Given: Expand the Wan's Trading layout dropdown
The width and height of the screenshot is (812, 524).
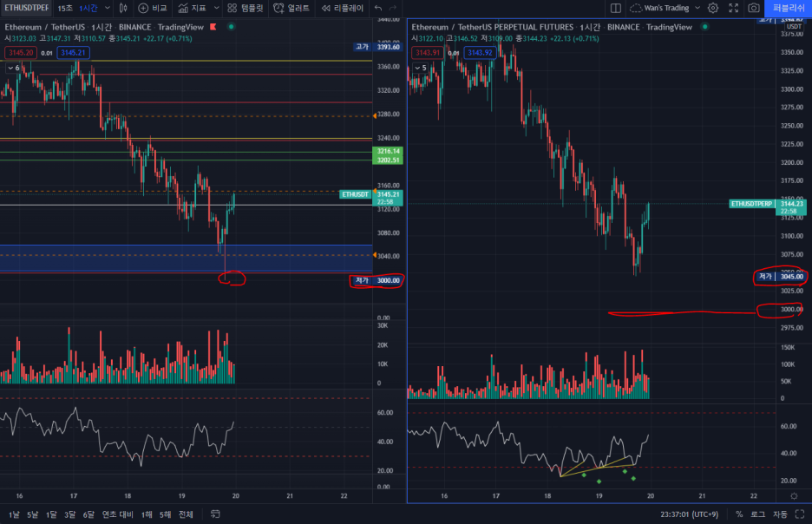Looking at the screenshot, I should click(x=697, y=9).
